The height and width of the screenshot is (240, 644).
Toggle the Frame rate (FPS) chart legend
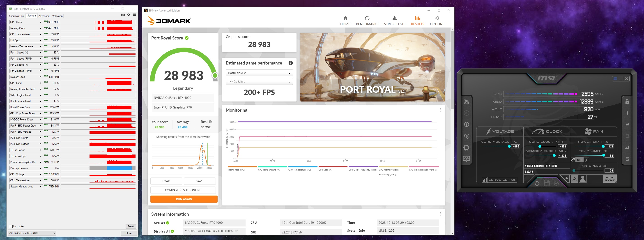[x=242, y=168]
